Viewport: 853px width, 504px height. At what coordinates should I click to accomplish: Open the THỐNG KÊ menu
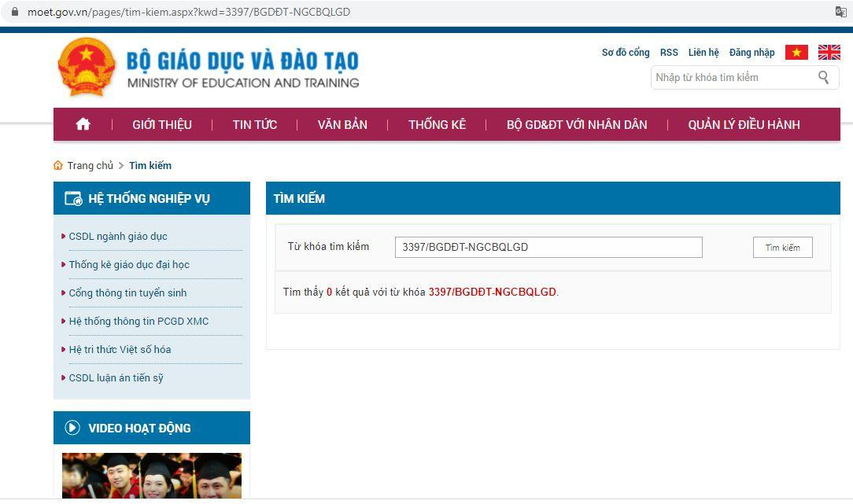point(437,124)
